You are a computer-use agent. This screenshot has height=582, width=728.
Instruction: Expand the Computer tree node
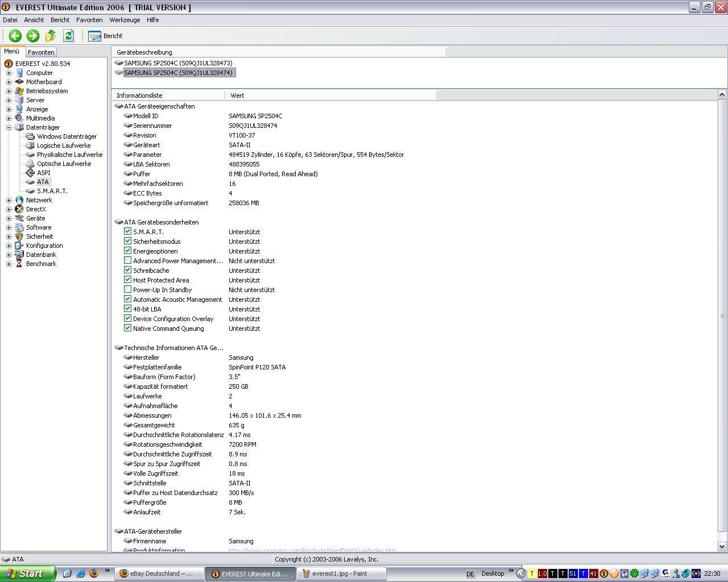point(9,73)
